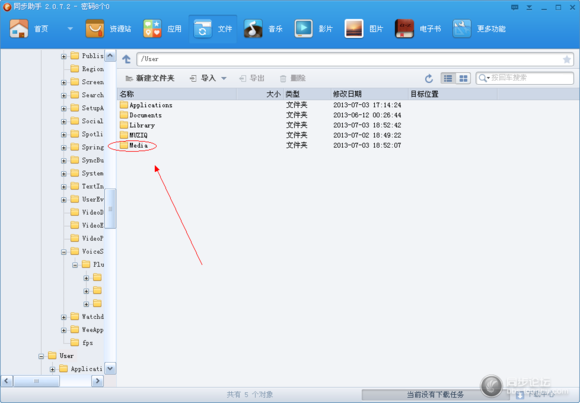Select the TextIn folder in tree
The image size is (580, 403).
pos(87,186)
